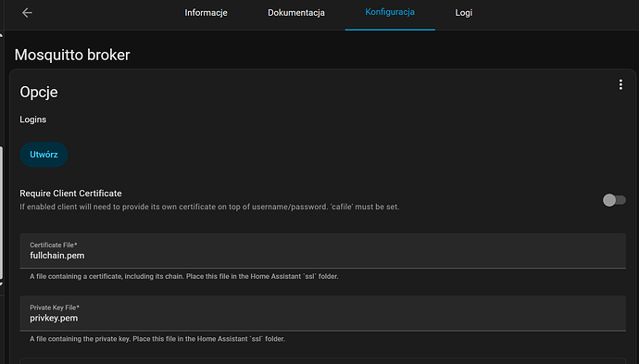
Task: Click the 'cafile' must be set description
Action: tap(209, 207)
